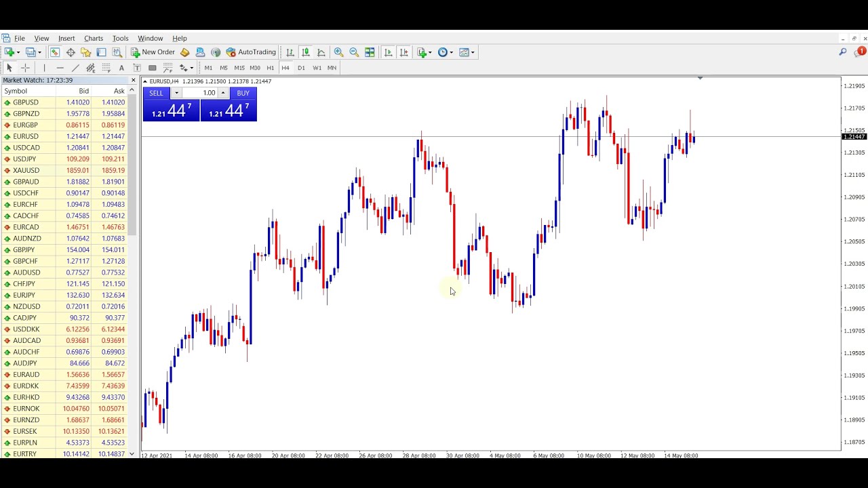Switch timeframe to M15
Screen dimensions: 868x488
click(239, 68)
